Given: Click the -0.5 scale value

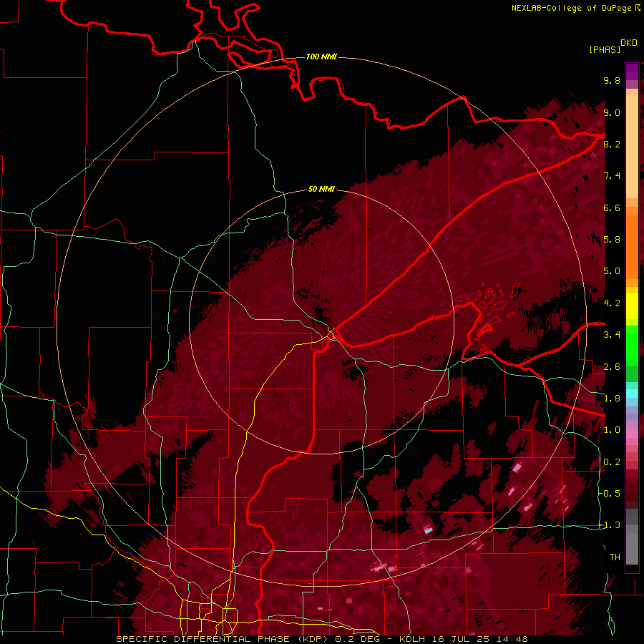Looking at the screenshot, I should (610, 493).
